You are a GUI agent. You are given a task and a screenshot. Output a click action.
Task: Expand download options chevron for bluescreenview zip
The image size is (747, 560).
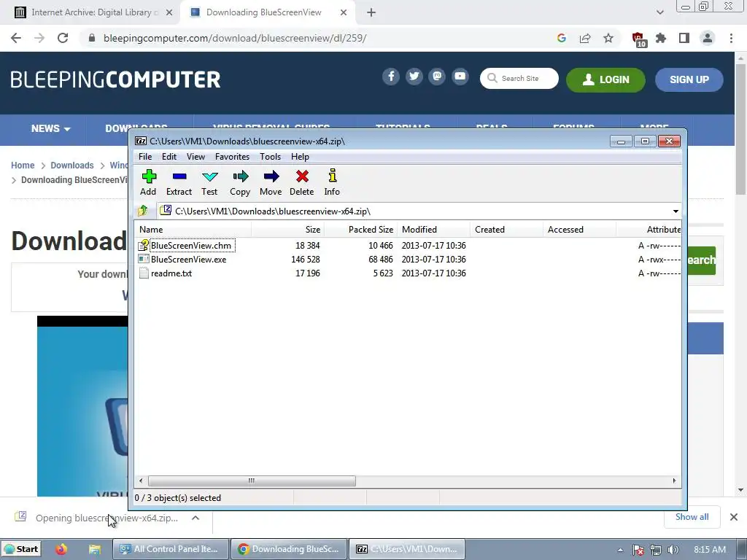[x=196, y=518]
